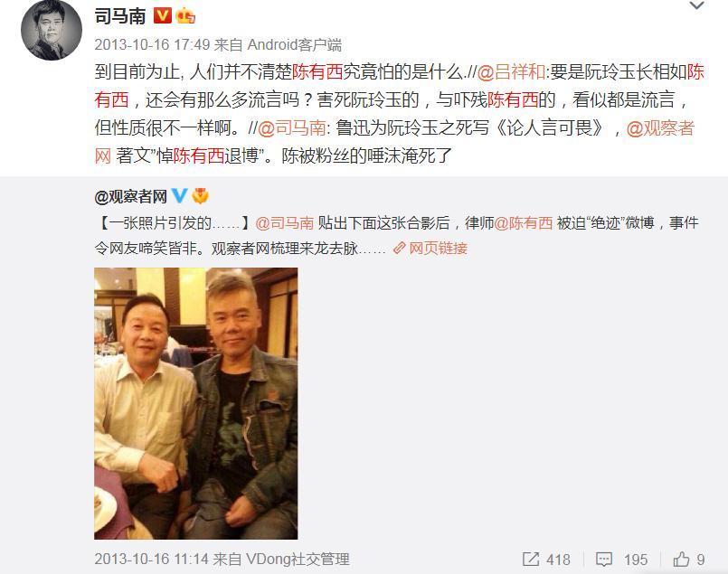Click the orange V verified badge
This screenshot has width=728, height=574.
[x=162, y=15]
